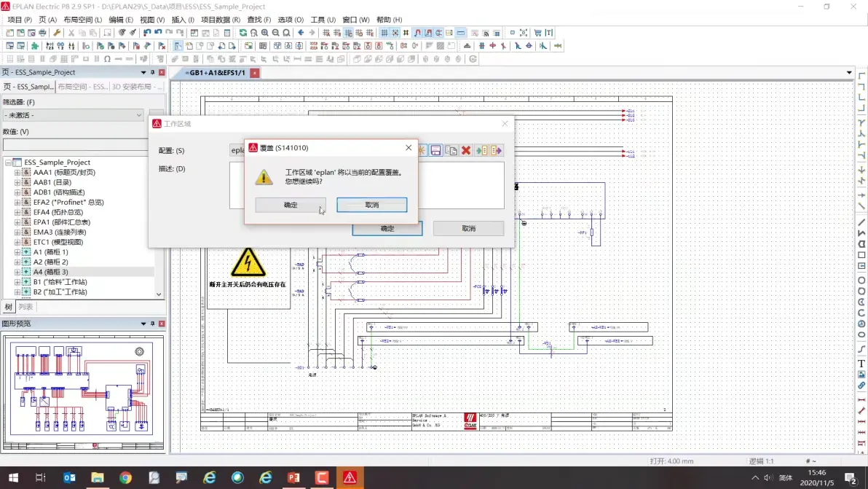Viewport: 868px width, 489px height.
Task: Click the Windows Start button
Action: pyautogui.click(x=13, y=477)
